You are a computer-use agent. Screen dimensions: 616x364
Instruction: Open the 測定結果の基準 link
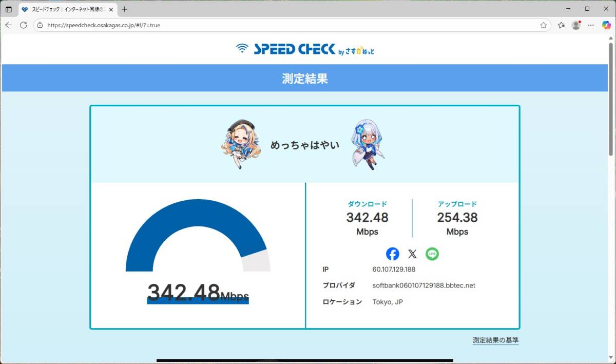click(495, 340)
